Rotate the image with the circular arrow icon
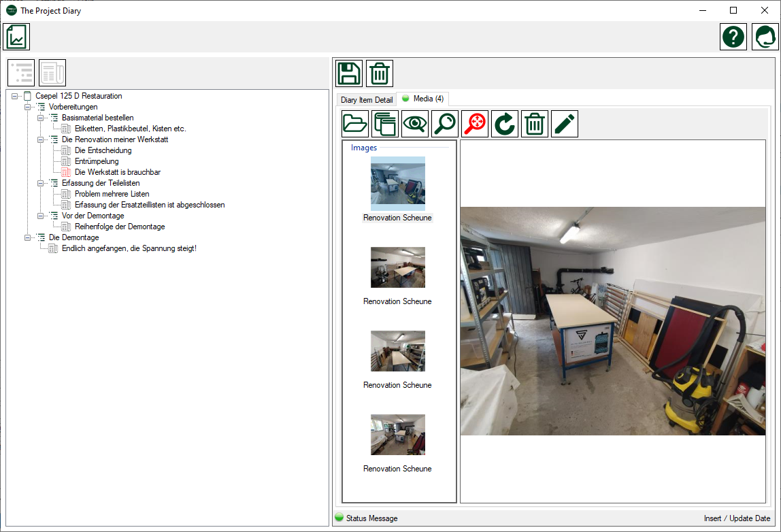This screenshot has width=781, height=532. click(x=505, y=124)
